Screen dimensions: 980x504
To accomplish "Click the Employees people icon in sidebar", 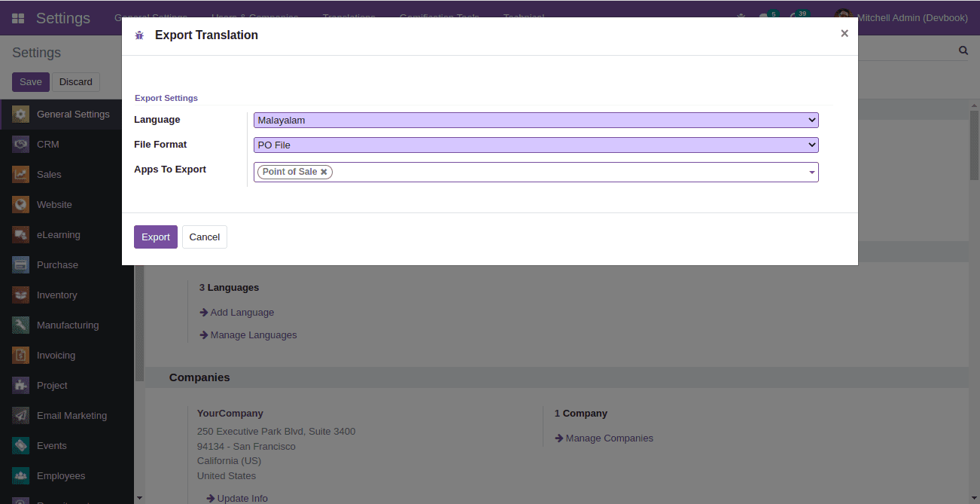I will [20, 476].
